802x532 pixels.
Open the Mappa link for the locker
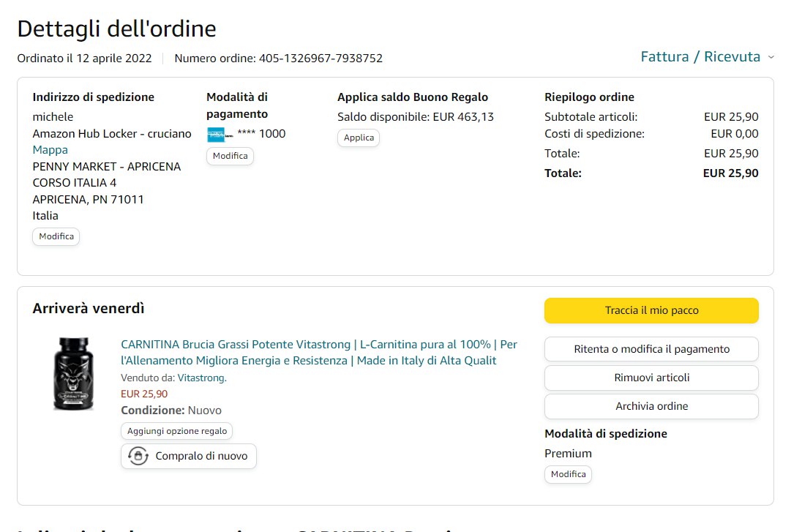click(x=50, y=150)
